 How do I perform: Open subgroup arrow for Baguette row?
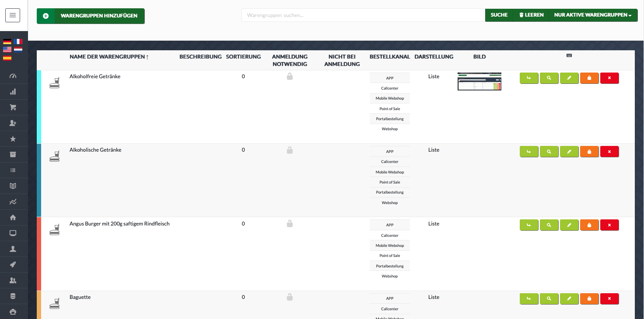click(529, 299)
